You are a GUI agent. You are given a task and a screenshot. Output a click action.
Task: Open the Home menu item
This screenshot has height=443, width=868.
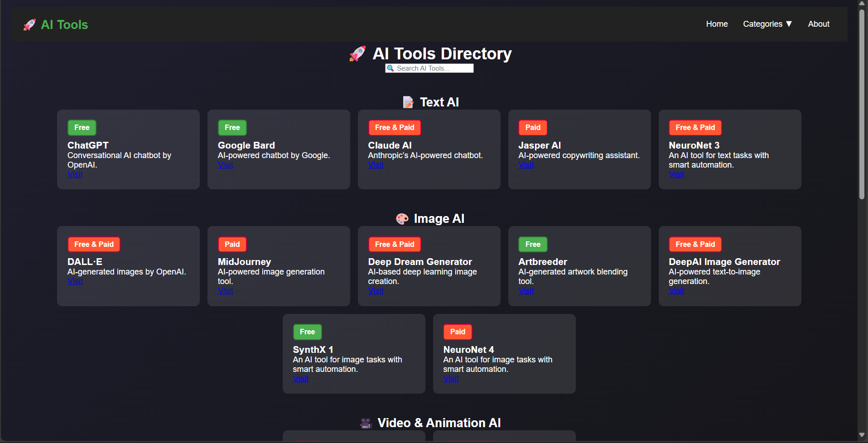click(717, 24)
